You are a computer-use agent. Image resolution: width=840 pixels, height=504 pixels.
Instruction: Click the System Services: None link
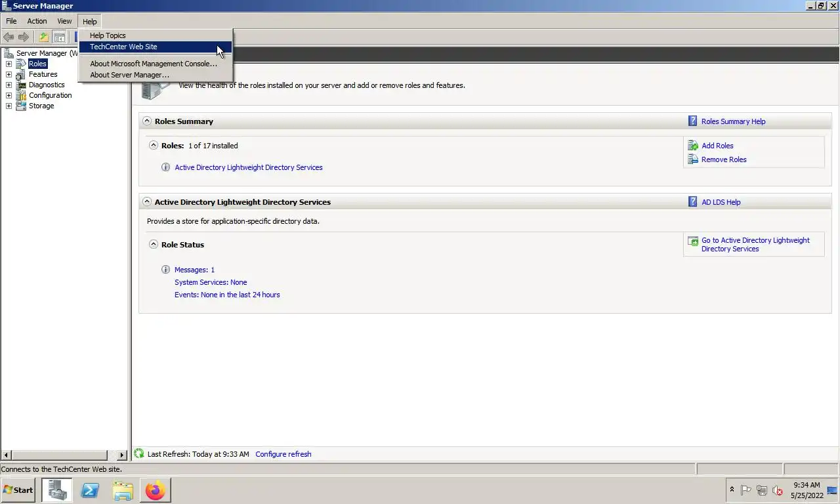(x=211, y=282)
